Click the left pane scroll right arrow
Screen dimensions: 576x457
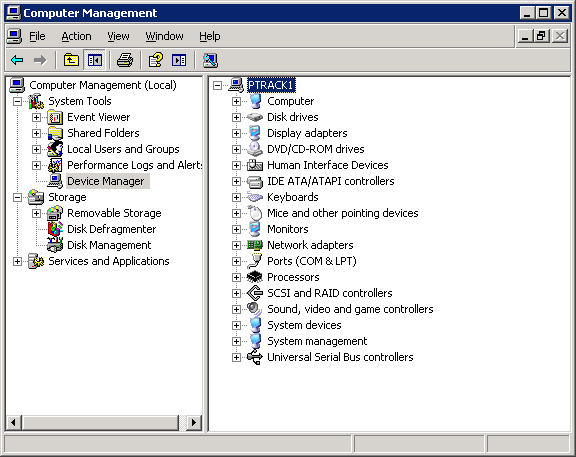(x=194, y=422)
